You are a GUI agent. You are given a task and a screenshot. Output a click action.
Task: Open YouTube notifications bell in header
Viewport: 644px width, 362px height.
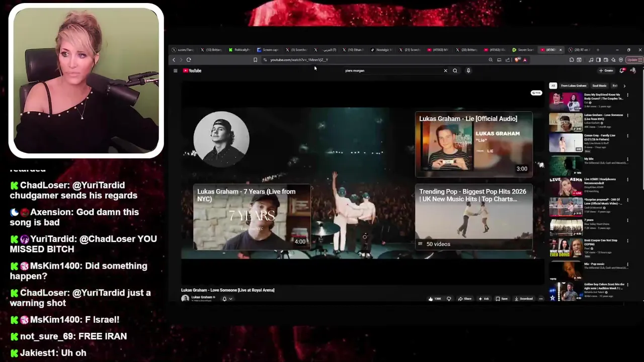(x=622, y=71)
